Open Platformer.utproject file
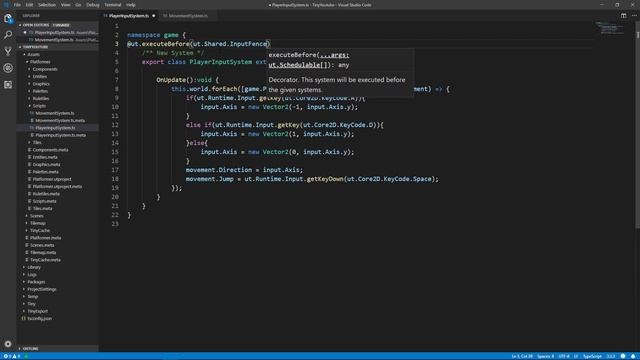 tap(52, 179)
